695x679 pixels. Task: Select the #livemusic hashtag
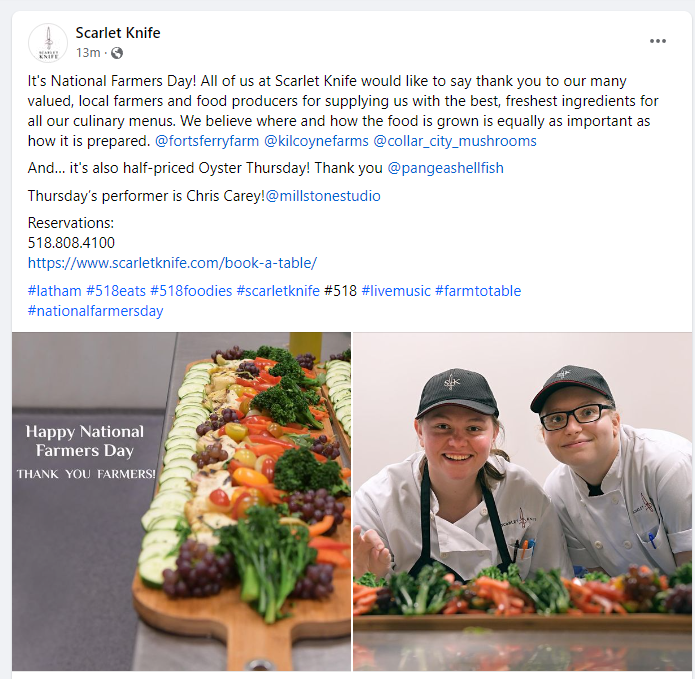click(x=396, y=291)
